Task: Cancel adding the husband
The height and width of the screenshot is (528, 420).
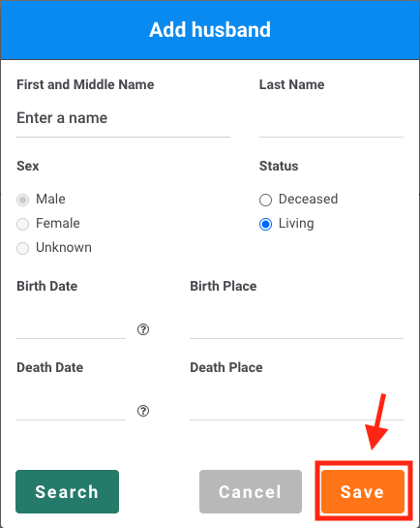Action: coord(251,491)
